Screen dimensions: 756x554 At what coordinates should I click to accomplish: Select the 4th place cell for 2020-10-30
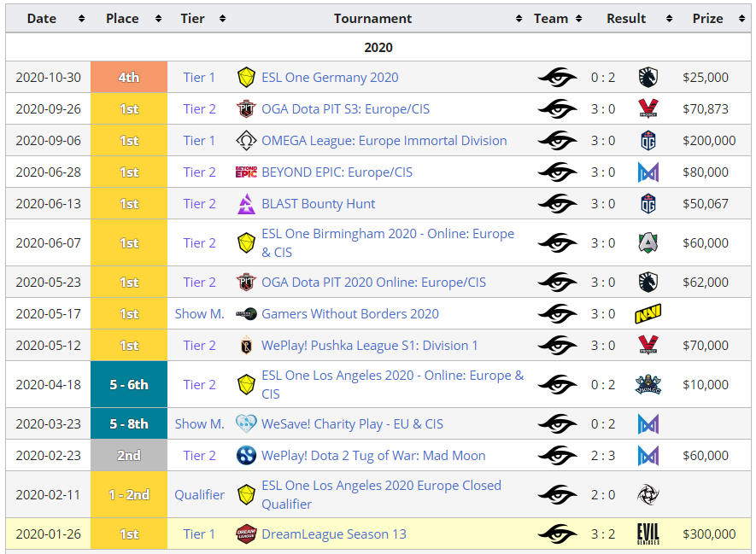[x=129, y=77]
